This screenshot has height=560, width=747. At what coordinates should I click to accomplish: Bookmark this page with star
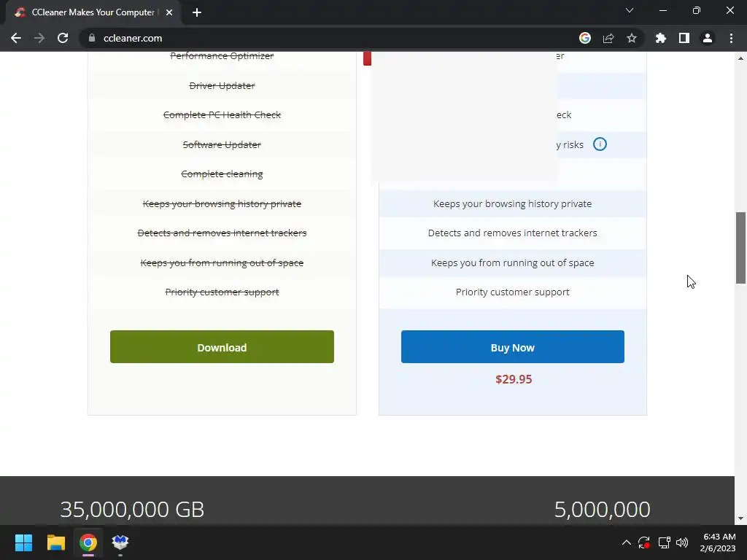tap(632, 38)
